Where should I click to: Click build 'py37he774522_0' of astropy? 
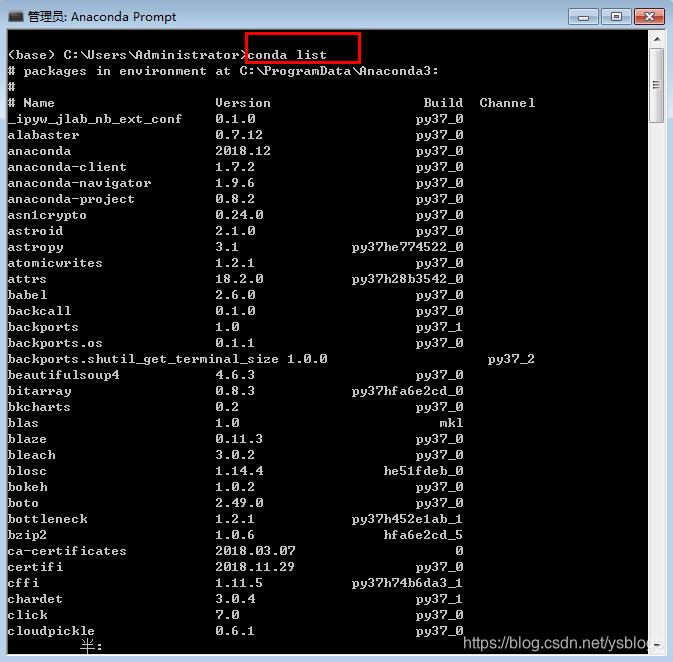coord(407,247)
